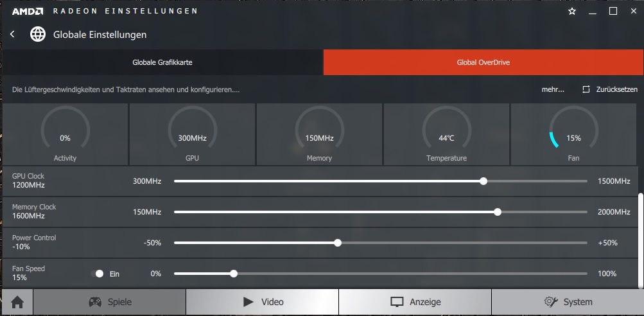Close the Radeon Einstellungen window

633,12
